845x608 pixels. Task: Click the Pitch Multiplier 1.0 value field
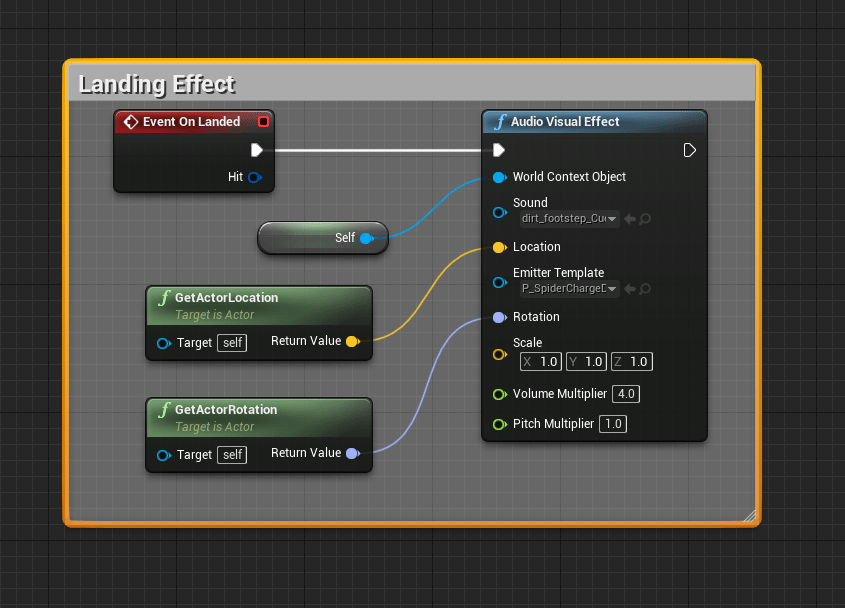[613, 424]
